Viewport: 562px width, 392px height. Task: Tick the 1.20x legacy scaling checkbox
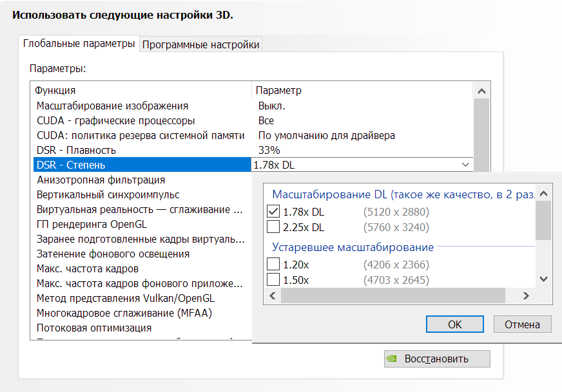click(273, 264)
